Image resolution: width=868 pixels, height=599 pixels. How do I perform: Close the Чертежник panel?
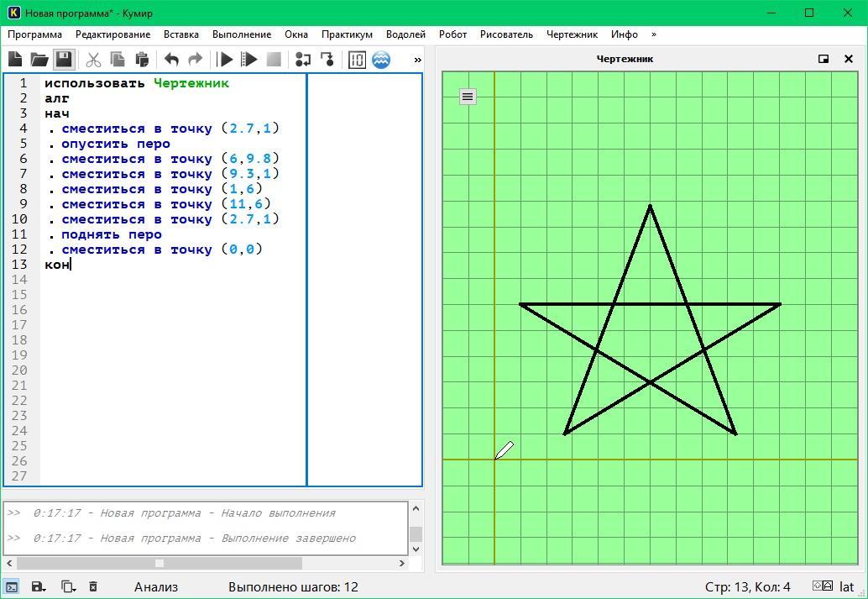[x=849, y=59]
